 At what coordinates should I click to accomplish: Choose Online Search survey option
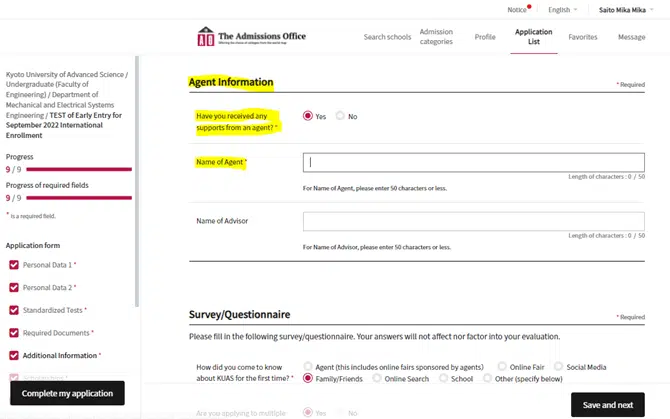(x=377, y=379)
